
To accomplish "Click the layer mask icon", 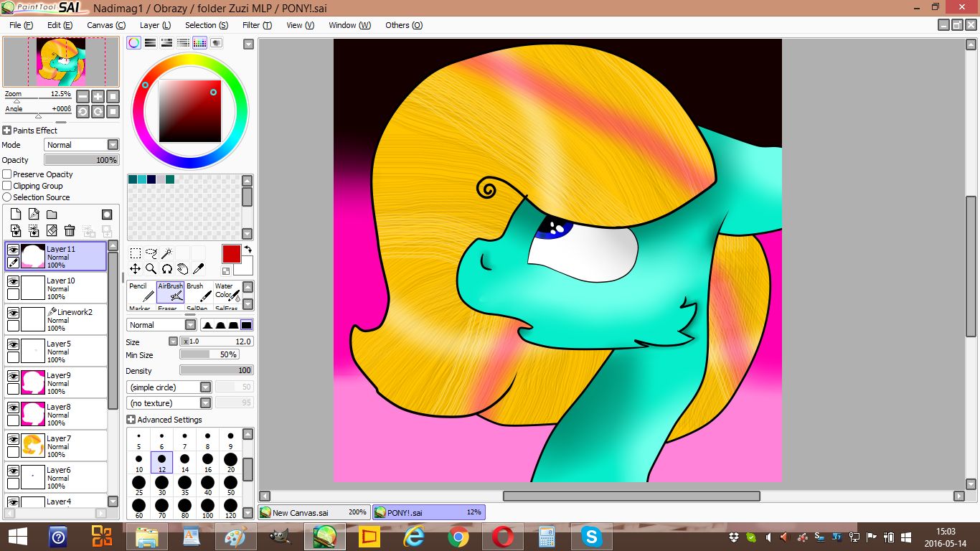I will click(x=107, y=214).
